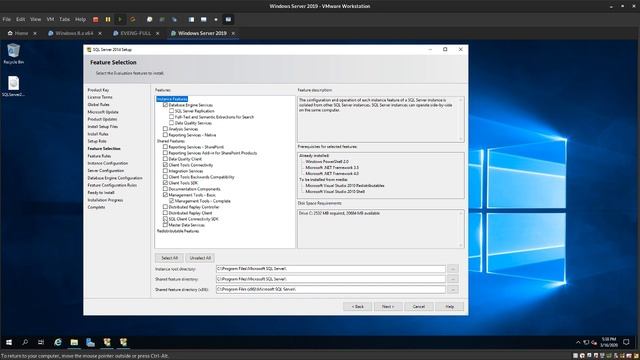Click the Windows PowerShell 2.0 prerequisite entry
This screenshot has height=360, width=640.
point(327,162)
